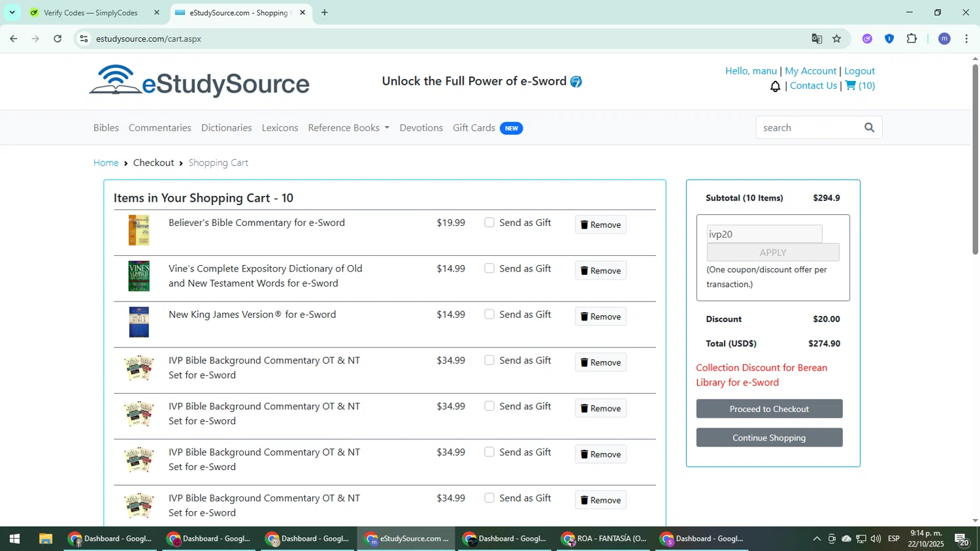The height and width of the screenshot is (551, 980).
Task: Click the browser address bar URL
Action: [x=148, y=39]
